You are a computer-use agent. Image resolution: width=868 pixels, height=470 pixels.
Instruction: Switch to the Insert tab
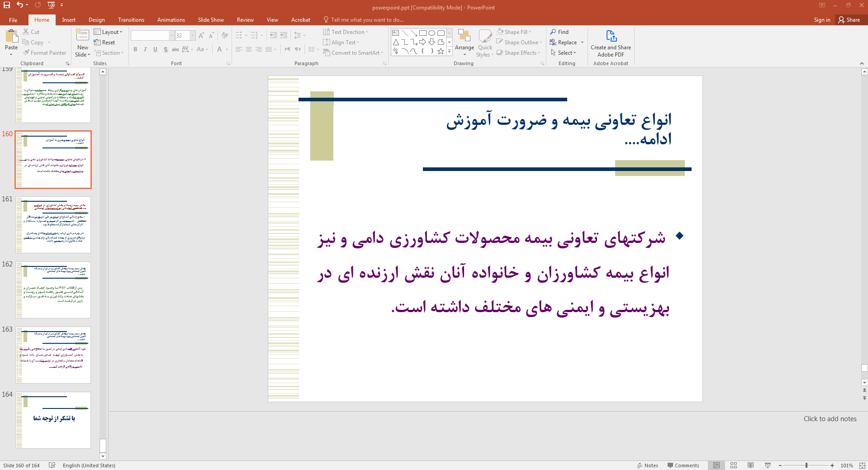click(69, 20)
